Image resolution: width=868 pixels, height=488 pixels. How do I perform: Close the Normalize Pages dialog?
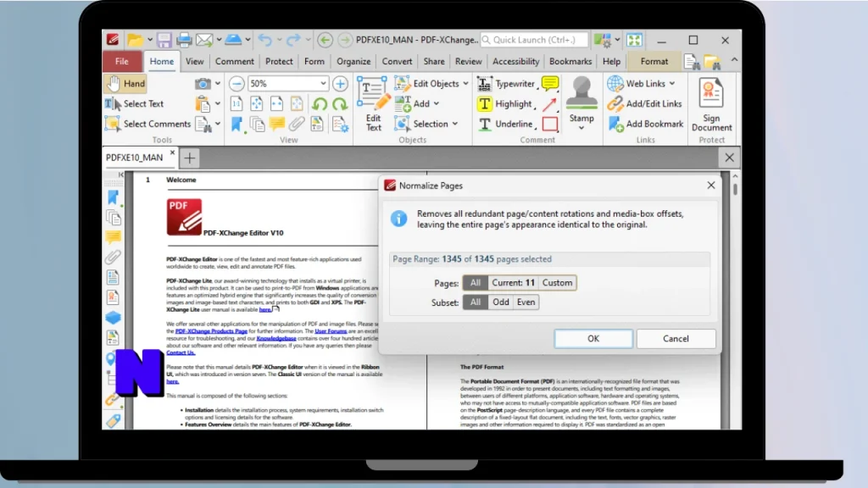[711, 186]
